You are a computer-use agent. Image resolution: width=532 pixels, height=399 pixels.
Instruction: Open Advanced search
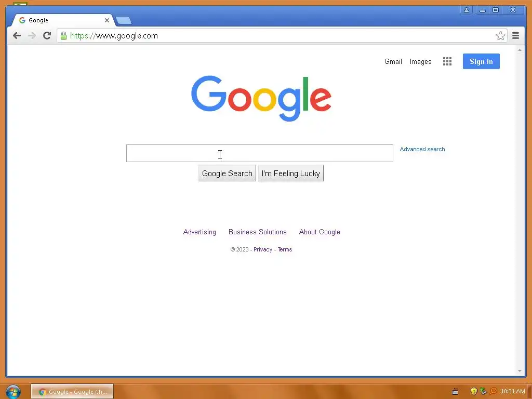click(422, 149)
